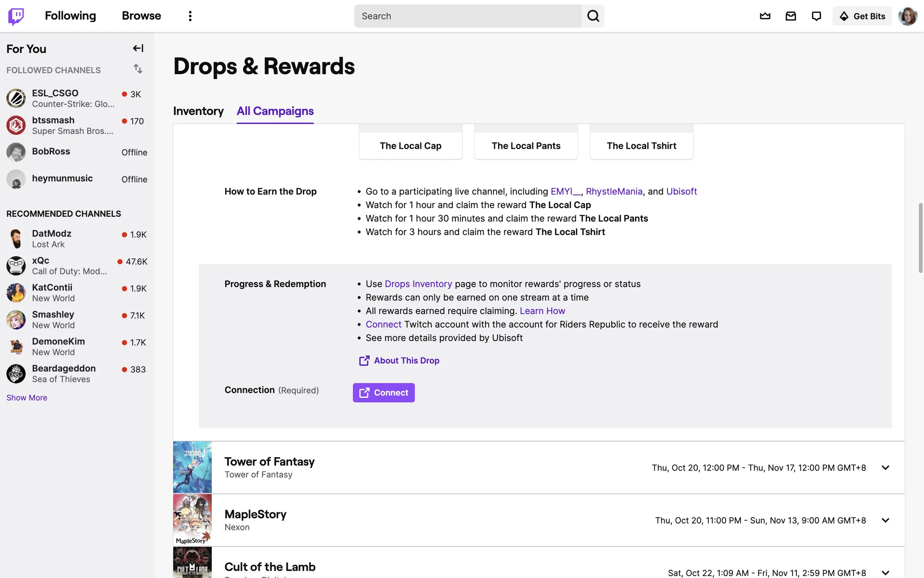Viewport: 924px width, 578px height.
Task: Click the page vertical scrollbar
Action: [x=921, y=238]
